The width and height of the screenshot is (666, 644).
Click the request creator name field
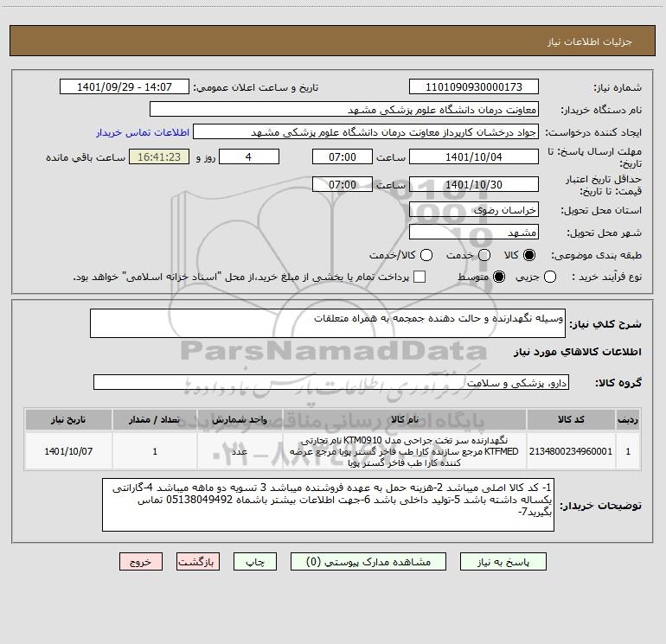(x=366, y=131)
